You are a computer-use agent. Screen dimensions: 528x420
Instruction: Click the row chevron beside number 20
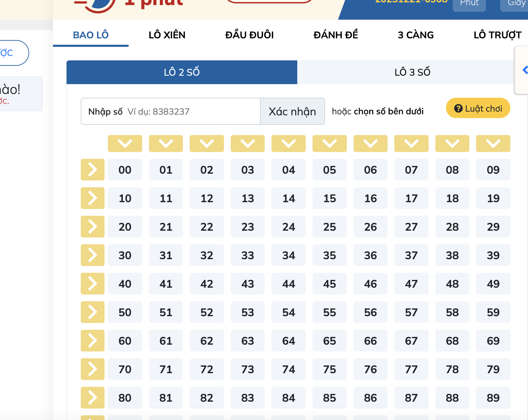93,227
